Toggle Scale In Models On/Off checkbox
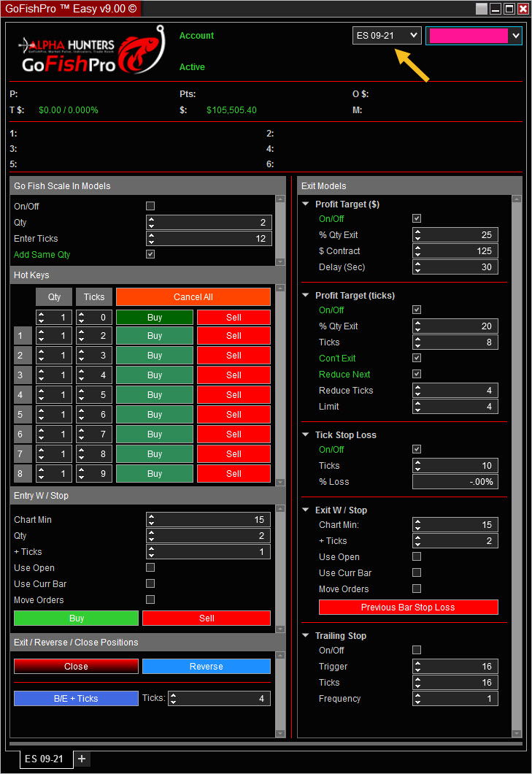 150,206
